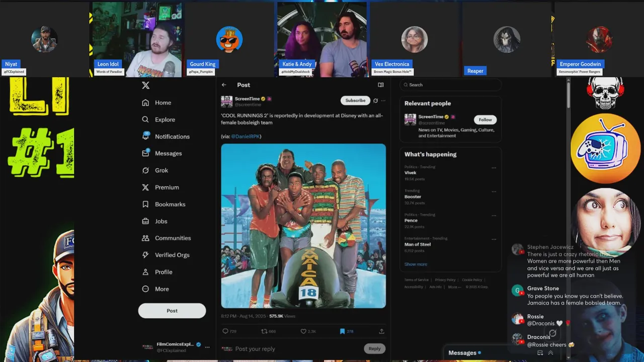
Task: Open the @DanielRPK mention link
Action: [245, 136]
